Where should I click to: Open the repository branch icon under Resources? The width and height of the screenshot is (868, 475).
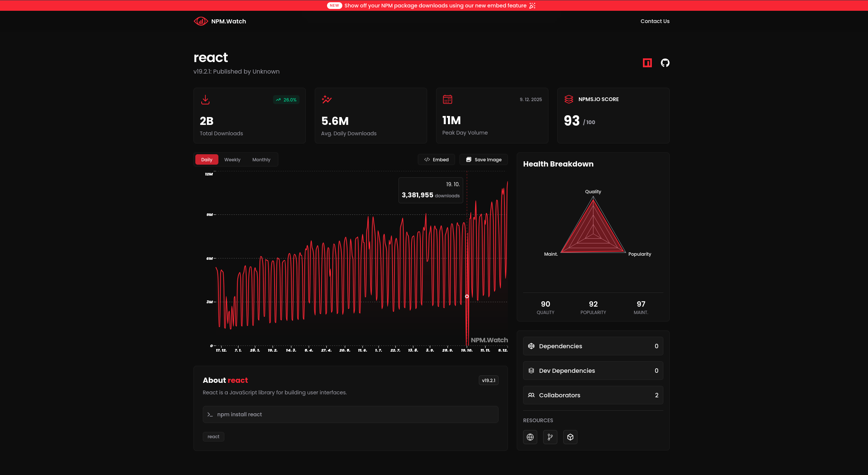coord(550,437)
